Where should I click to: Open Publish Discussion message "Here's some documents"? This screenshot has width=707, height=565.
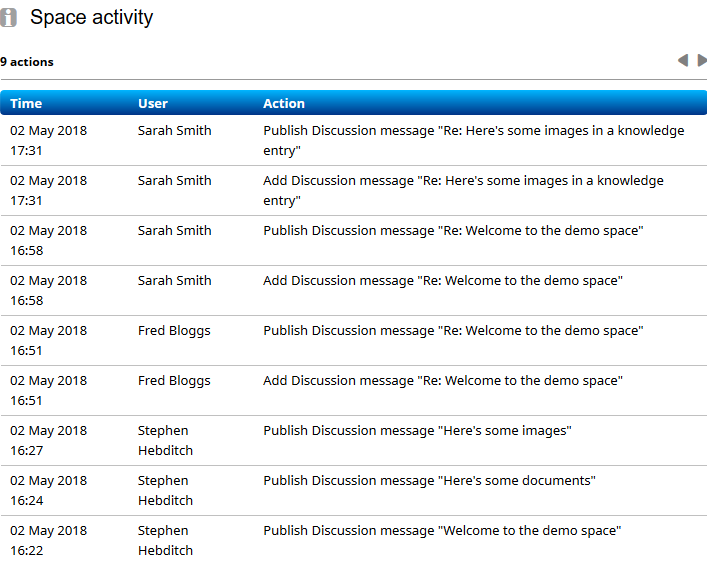pyautogui.click(x=429, y=481)
